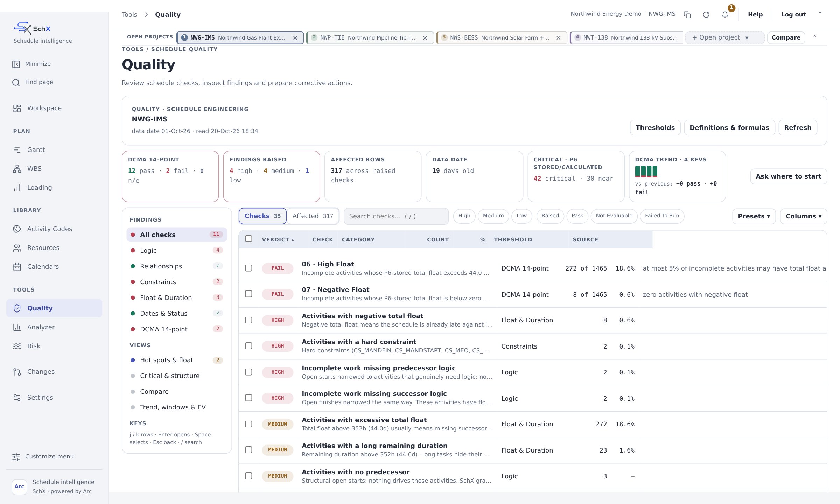
Task: Open Risk waves icon
Action: 17,346
